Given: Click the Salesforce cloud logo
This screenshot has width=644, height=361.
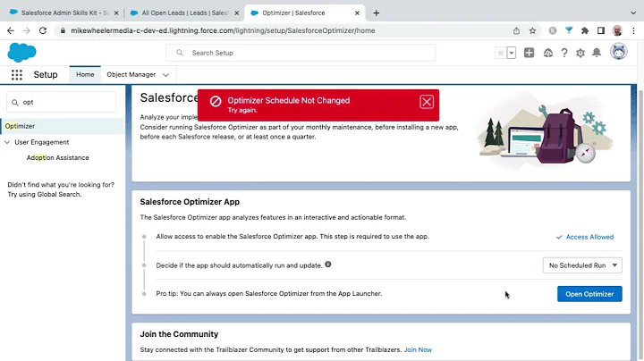Looking at the screenshot, I should tap(21, 53).
